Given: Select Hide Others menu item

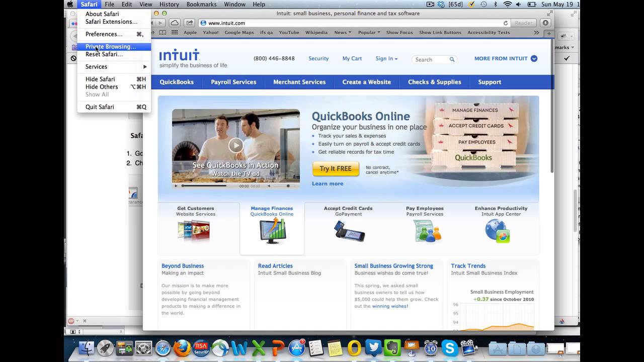Looking at the screenshot, I should (x=114, y=86).
